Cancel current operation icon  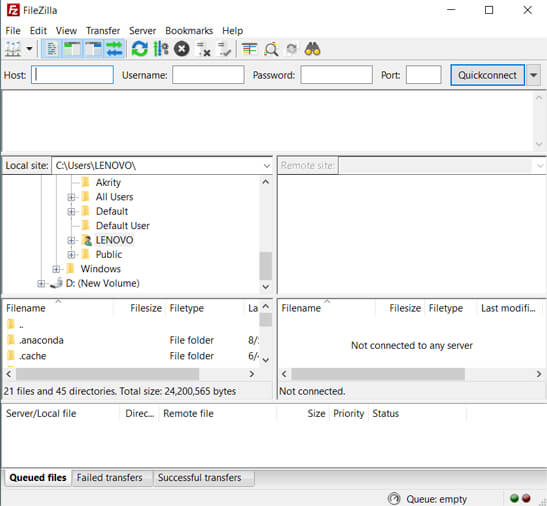click(181, 49)
